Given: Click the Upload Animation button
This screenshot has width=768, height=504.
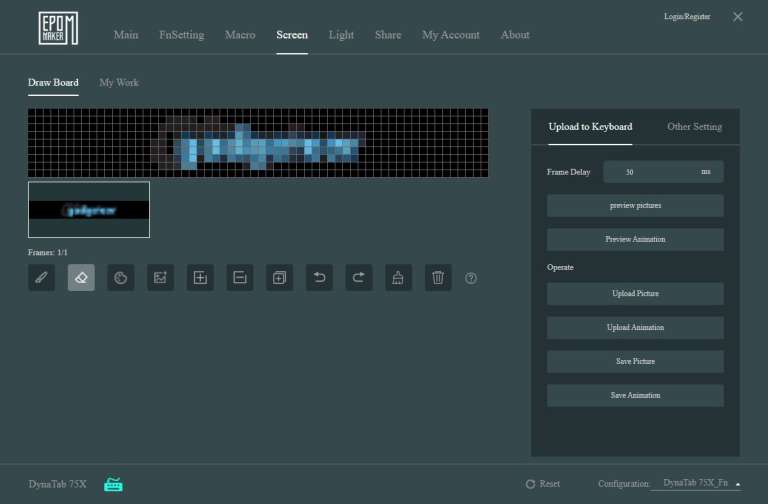Looking at the screenshot, I should [x=635, y=328].
